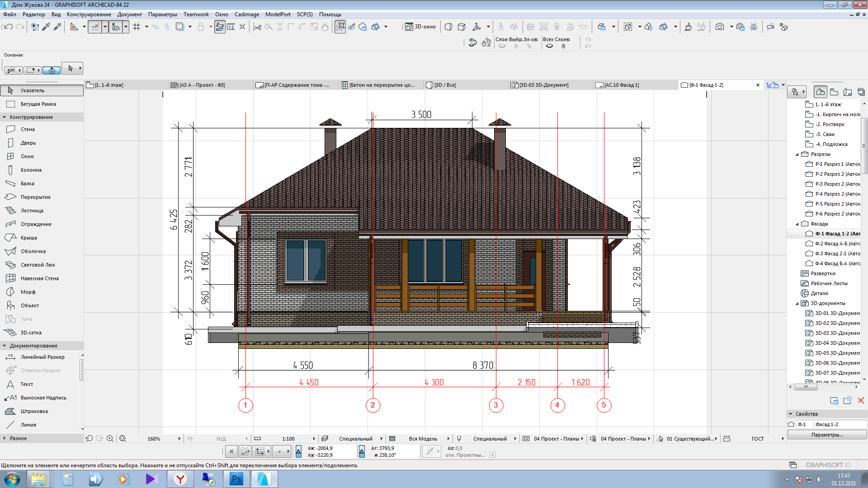Toggle lock for all layers
This screenshot has width=868, height=488.
(x=563, y=46)
